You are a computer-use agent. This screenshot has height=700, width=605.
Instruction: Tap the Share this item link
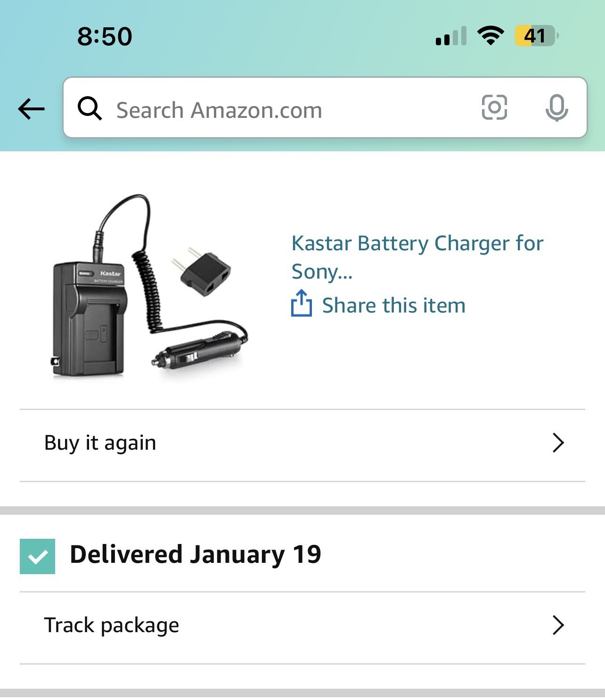point(393,305)
